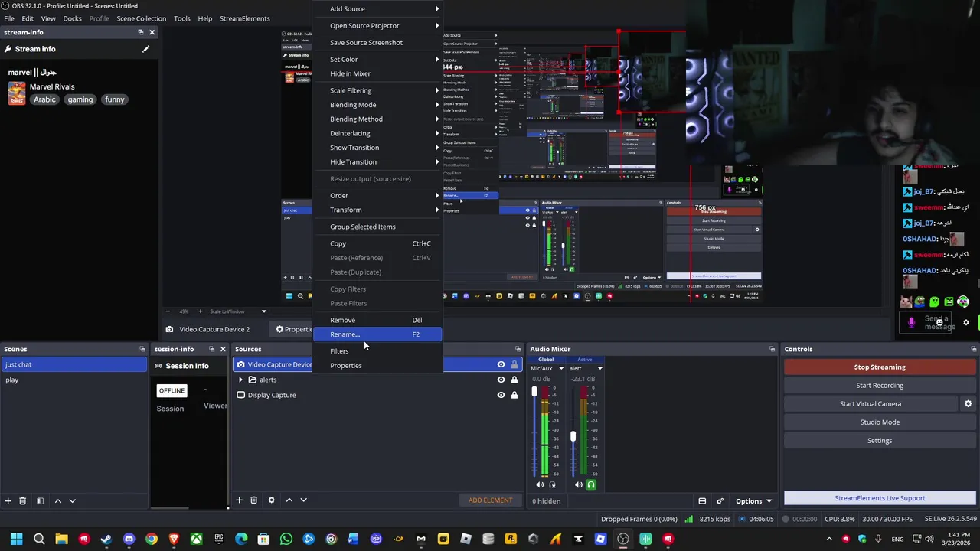Float the Sources dock
This screenshot has height=551, width=980.
tap(518, 349)
